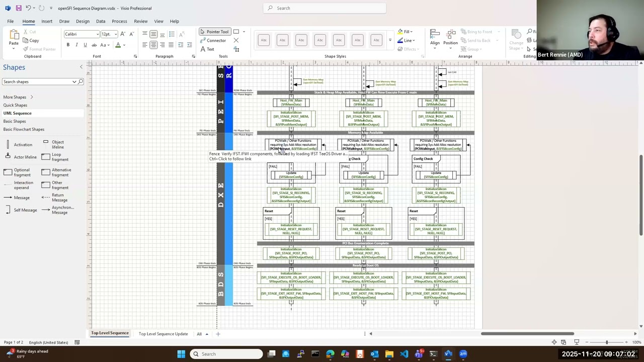
Task: Expand the Shape Styles gallery More arrow
Action: pyautogui.click(x=390, y=40)
